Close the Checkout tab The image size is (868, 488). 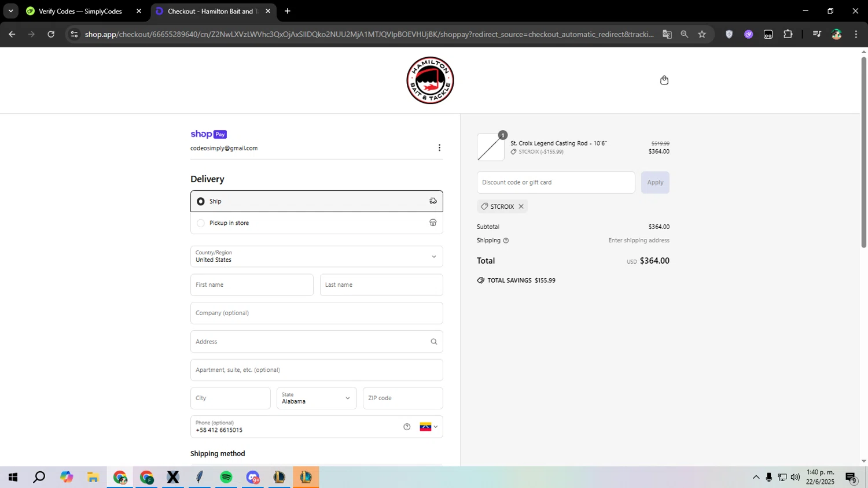(x=268, y=11)
